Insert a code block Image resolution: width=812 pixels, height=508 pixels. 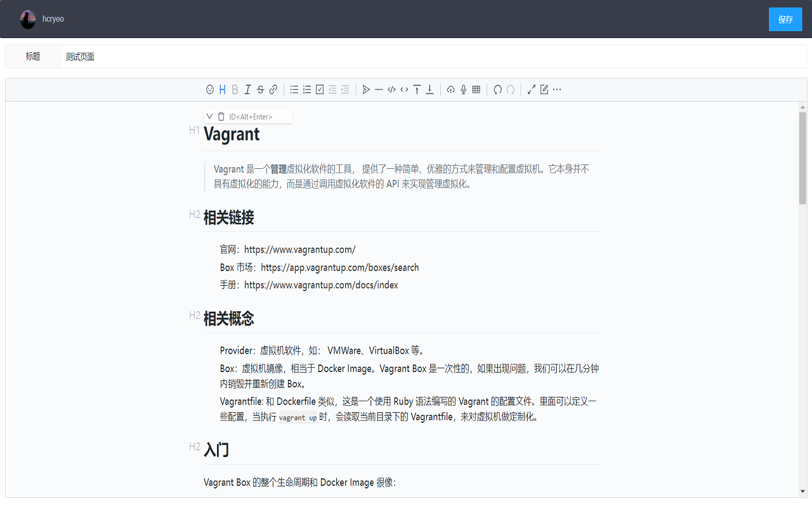coord(391,90)
